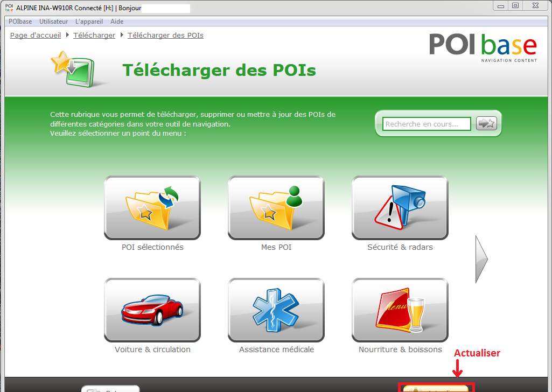552x392 pixels.
Task: Select the Nourriture & boissons menu icon
Action: coord(400,310)
